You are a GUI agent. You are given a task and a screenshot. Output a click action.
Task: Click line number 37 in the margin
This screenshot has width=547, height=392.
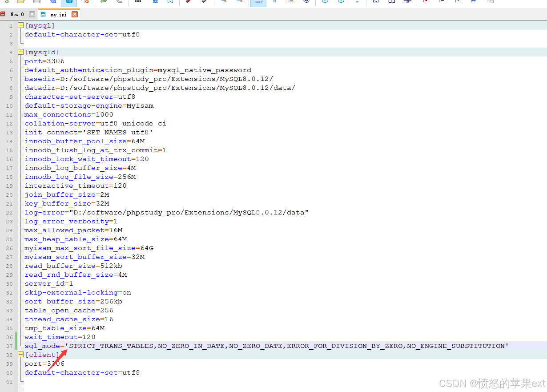pyautogui.click(x=10, y=346)
